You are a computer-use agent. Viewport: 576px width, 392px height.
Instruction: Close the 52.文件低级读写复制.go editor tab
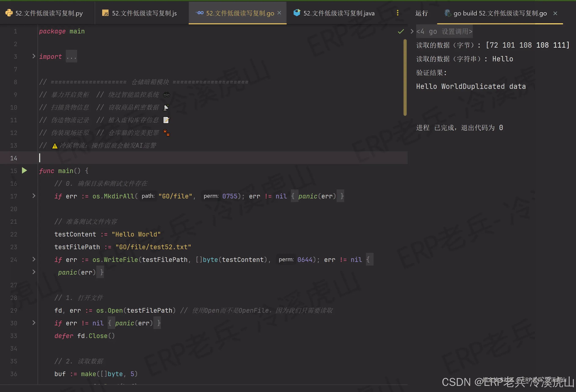[279, 13]
